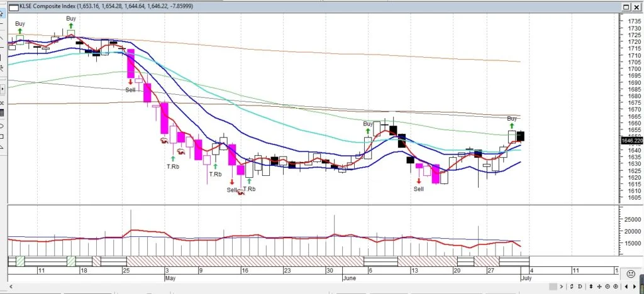Click the refresh cycle arrows icon
The height and width of the screenshot is (294, 644).
[x=572, y=286]
